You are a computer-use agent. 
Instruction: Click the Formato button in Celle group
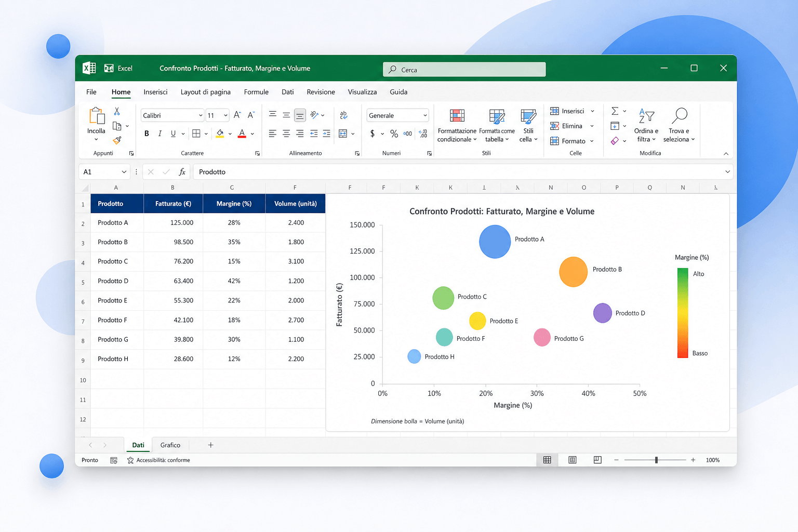click(571, 141)
